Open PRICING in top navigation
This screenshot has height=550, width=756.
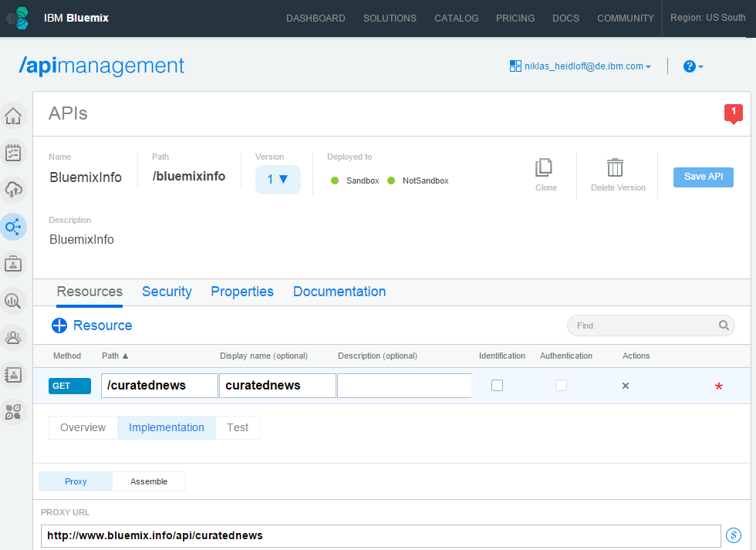pos(515,19)
